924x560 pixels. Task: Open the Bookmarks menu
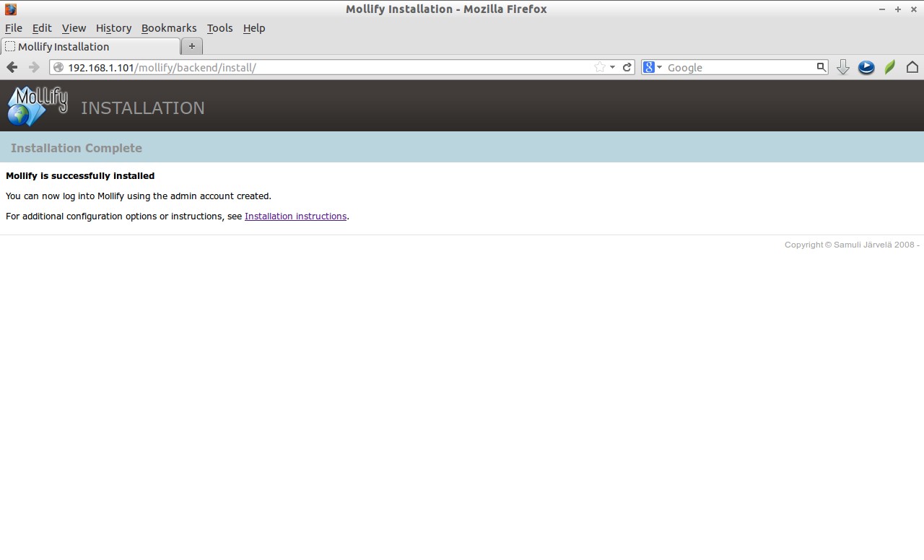point(169,28)
